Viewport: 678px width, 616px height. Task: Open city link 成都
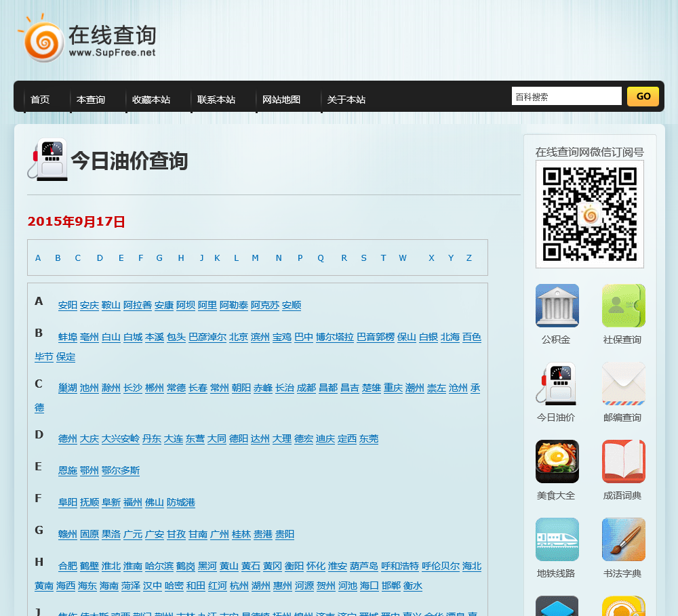point(306,388)
